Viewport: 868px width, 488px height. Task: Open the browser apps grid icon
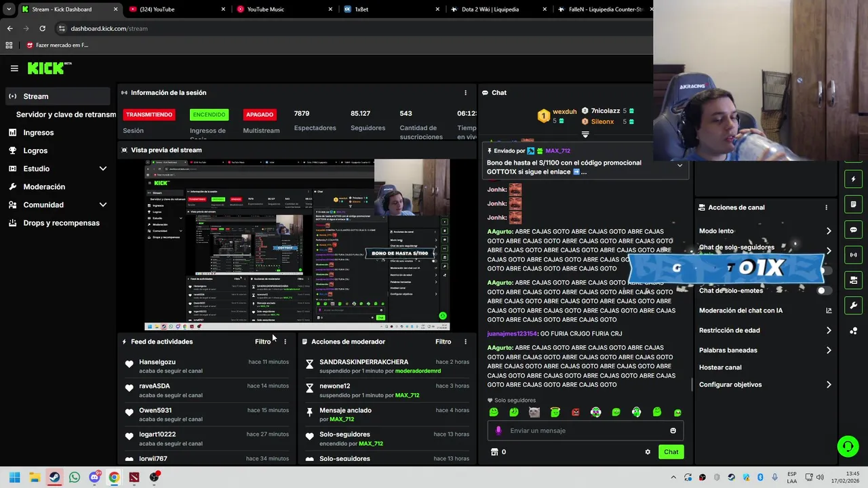tap(9, 45)
